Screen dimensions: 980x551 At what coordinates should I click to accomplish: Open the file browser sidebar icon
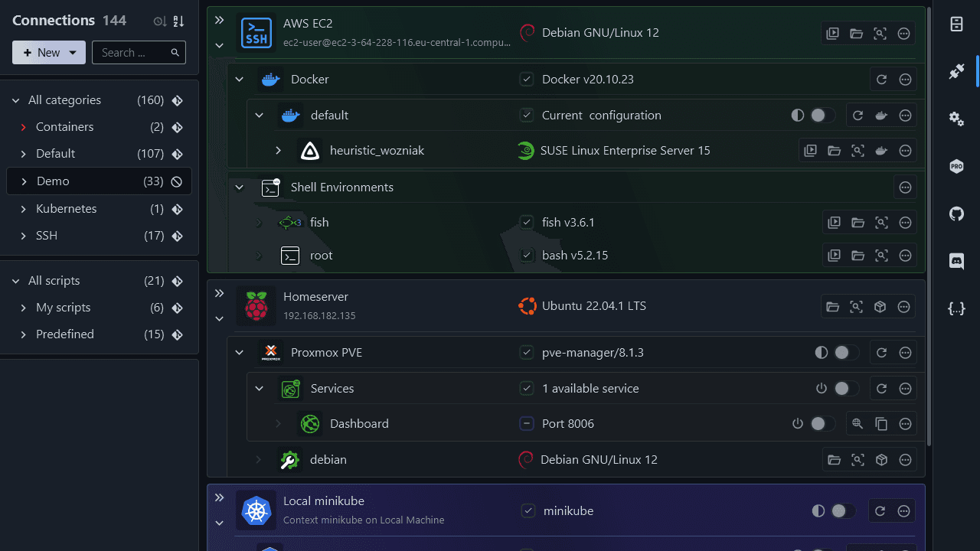point(956,24)
